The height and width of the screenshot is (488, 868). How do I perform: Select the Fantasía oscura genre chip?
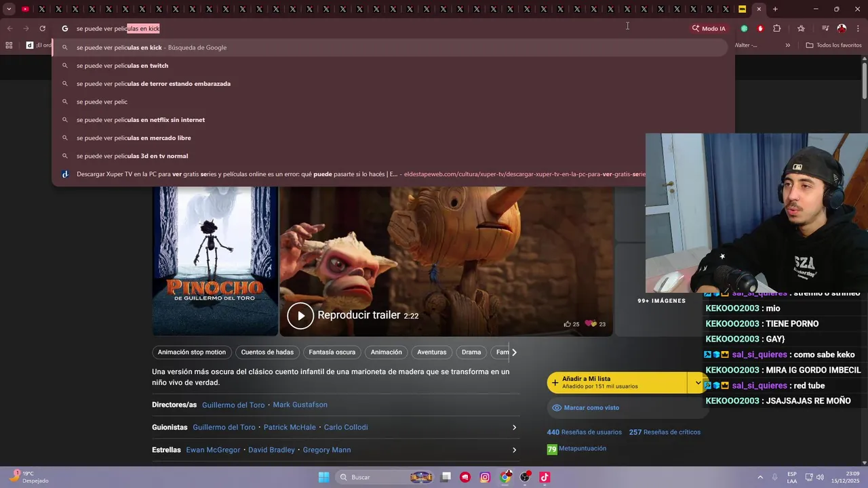[x=332, y=352]
